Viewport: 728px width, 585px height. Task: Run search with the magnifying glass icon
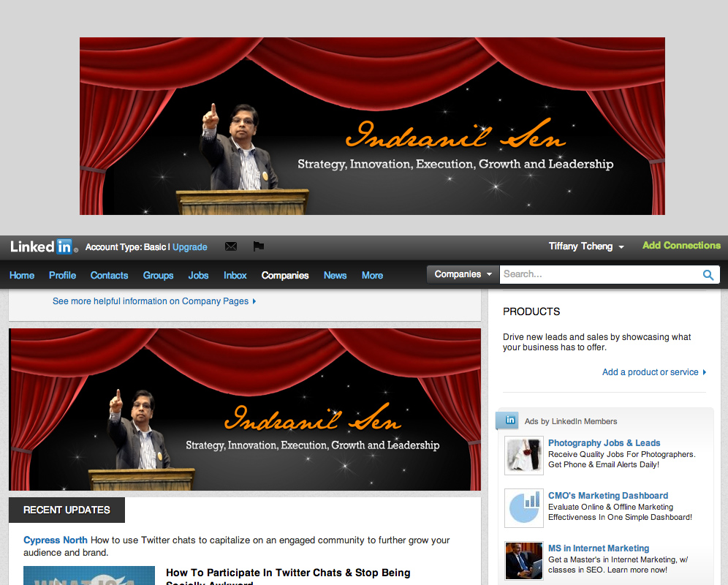[x=708, y=274]
